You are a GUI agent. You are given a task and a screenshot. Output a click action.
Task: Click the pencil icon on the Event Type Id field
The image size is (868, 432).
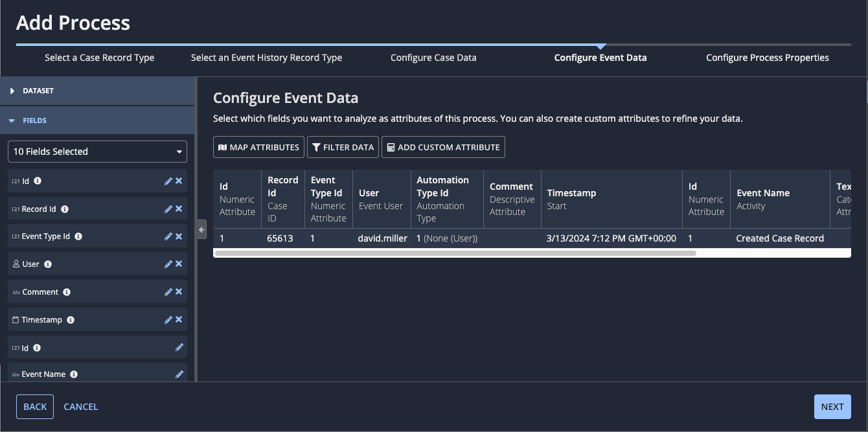pyautogui.click(x=168, y=236)
